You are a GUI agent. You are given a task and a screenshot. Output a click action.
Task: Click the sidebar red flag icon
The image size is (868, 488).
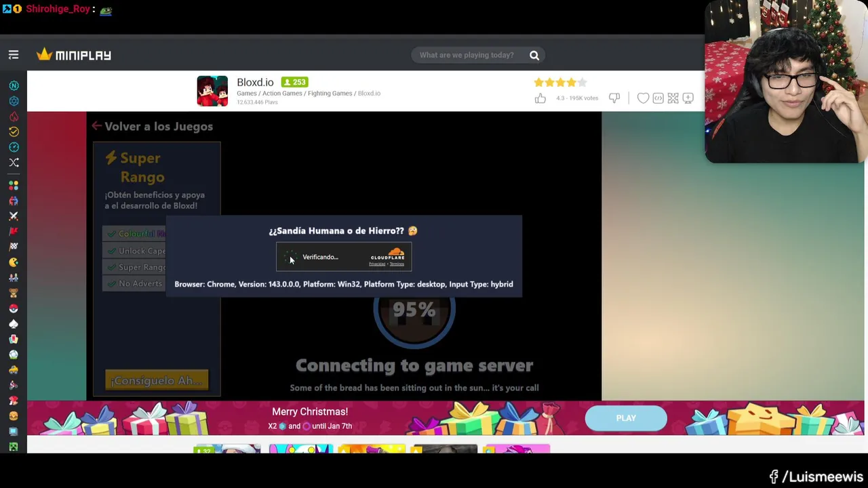click(14, 231)
